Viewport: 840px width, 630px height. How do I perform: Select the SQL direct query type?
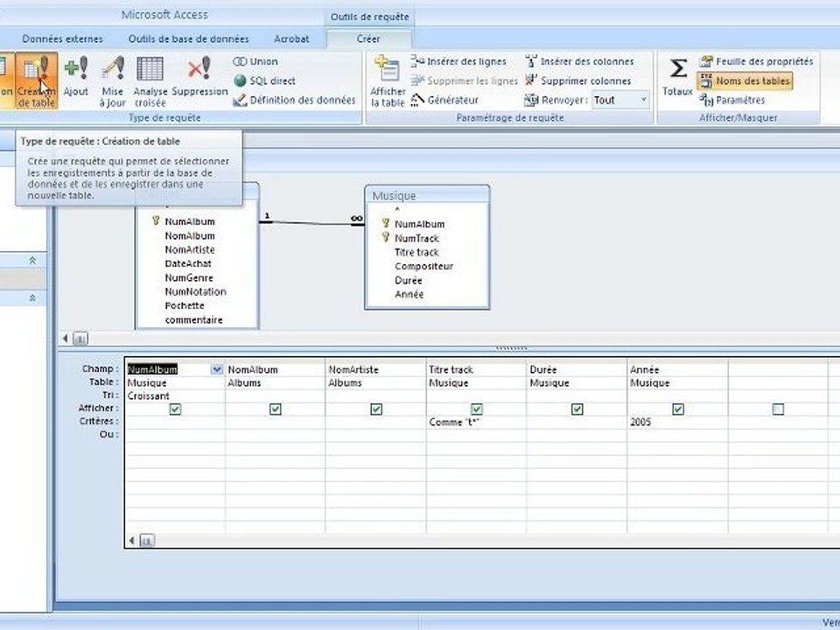tap(264, 80)
